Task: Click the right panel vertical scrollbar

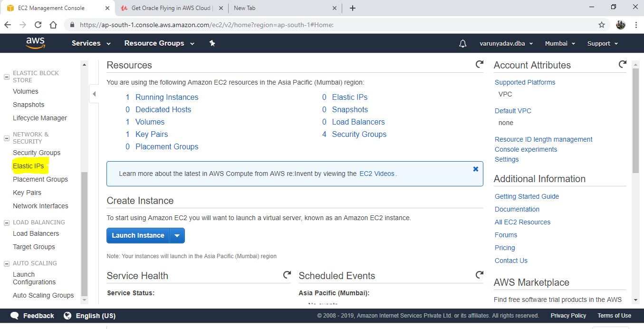Action: [636, 121]
